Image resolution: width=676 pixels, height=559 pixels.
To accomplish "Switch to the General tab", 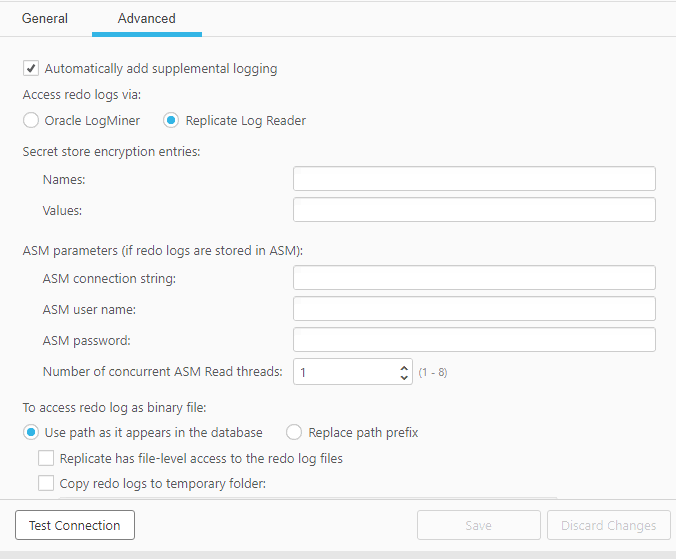I will tap(45, 18).
